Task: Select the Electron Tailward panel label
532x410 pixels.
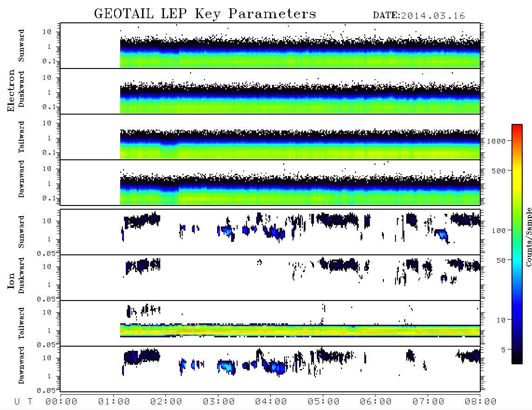Action: tap(21, 137)
